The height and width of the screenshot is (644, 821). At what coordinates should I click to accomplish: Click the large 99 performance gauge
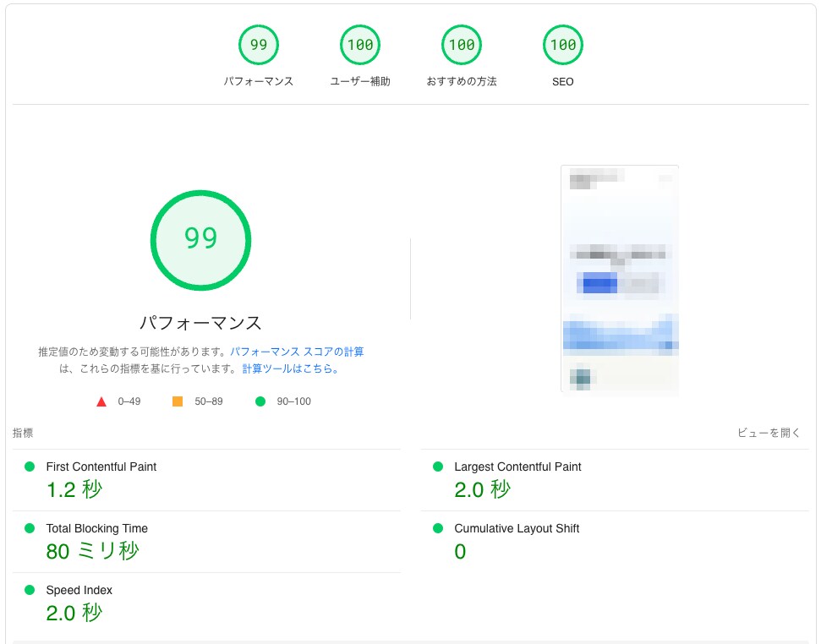coord(200,240)
